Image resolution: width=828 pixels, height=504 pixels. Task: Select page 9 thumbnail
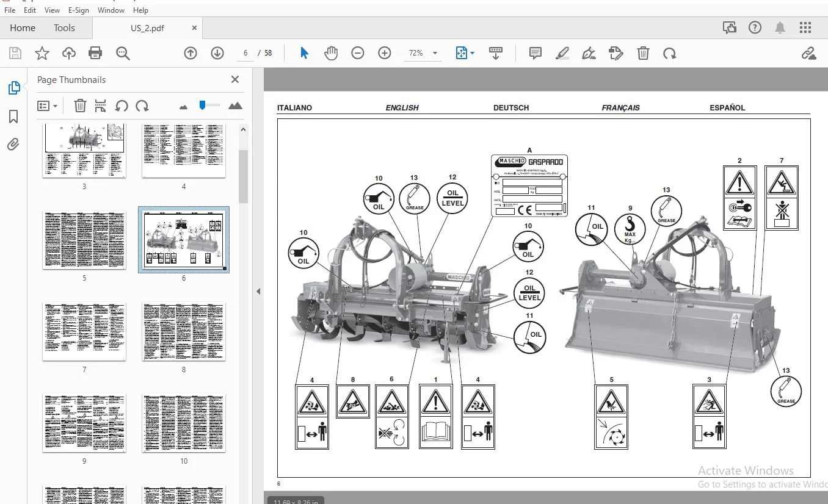click(84, 423)
